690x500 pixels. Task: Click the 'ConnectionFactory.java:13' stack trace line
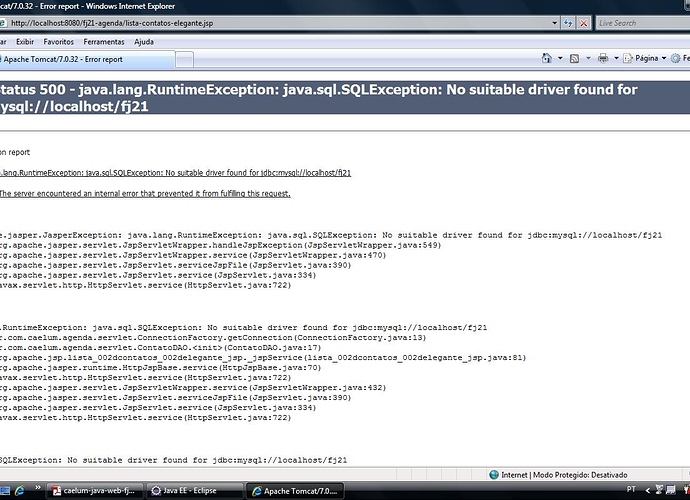coord(213,338)
